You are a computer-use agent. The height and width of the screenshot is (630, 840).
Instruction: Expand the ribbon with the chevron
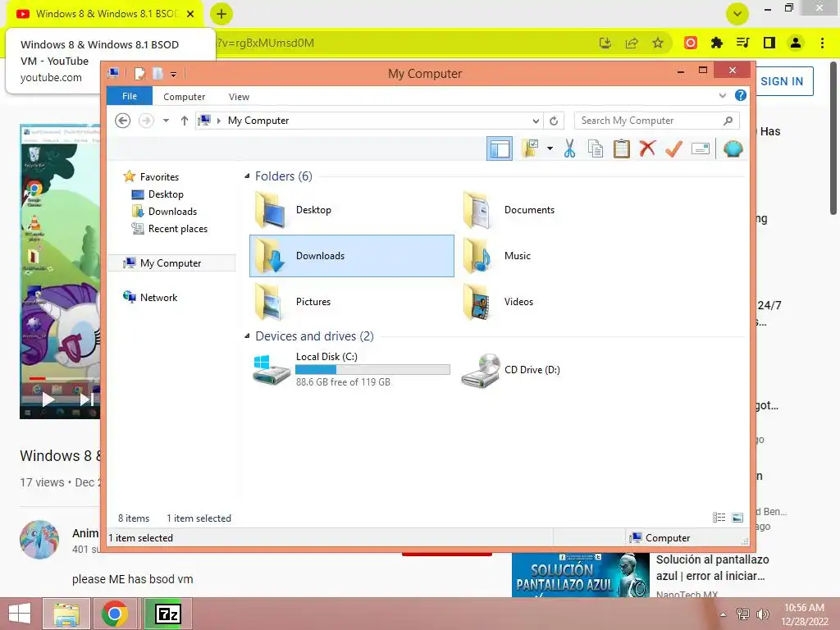tap(723, 95)
